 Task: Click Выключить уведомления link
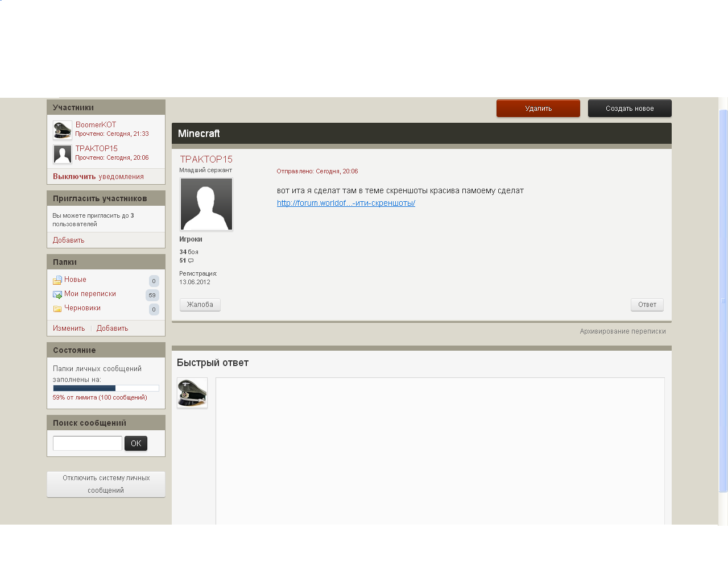[x=98, y=176]
